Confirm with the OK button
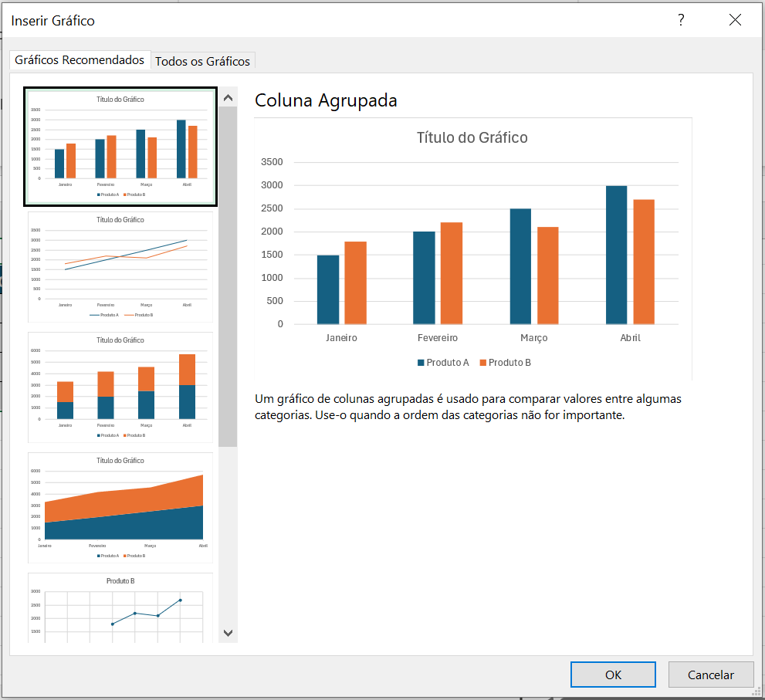This screenshot has width=765, height=700. click(613, 675)
